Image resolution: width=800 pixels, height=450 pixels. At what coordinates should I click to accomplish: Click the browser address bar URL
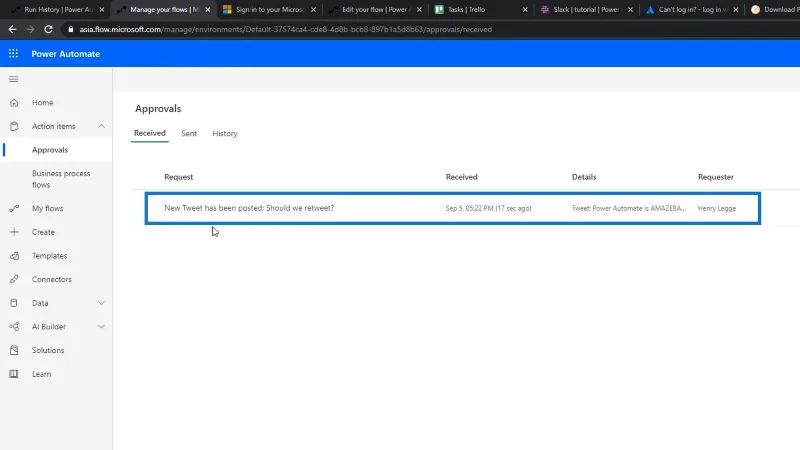pos(286,30)
